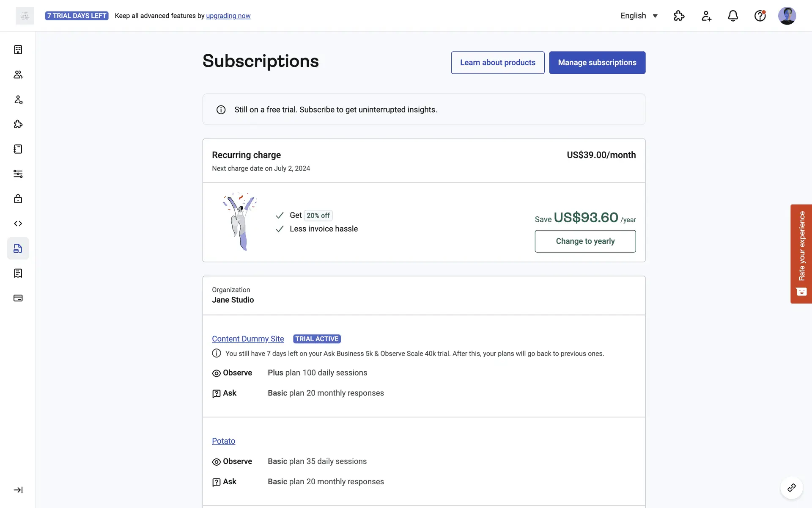Image resolution: width=812 pixels, height=508 pixels.
Task: Click the Manage subscriptions button
Action: (x=597, y=63)
